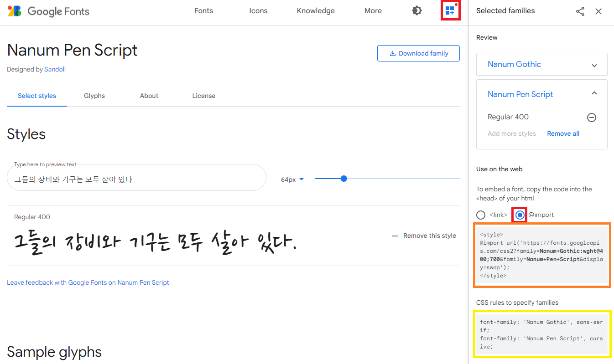The height and width of the screenshot is (364, 614).
Task: Toggle the dark theme brightness icon
Action: point(417,10)
